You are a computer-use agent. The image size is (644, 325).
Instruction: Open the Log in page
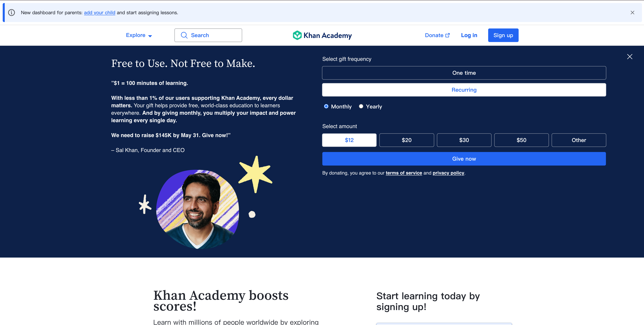click(x=469, y=35)
